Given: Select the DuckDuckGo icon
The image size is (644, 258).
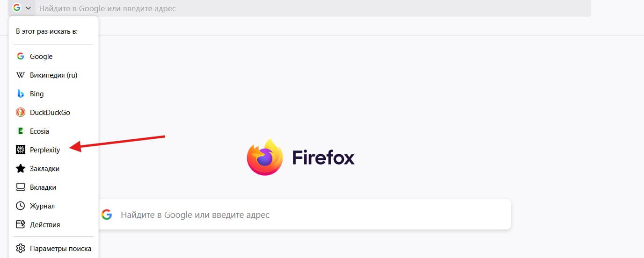Looking at the screenshot, I should click(21, 113).
